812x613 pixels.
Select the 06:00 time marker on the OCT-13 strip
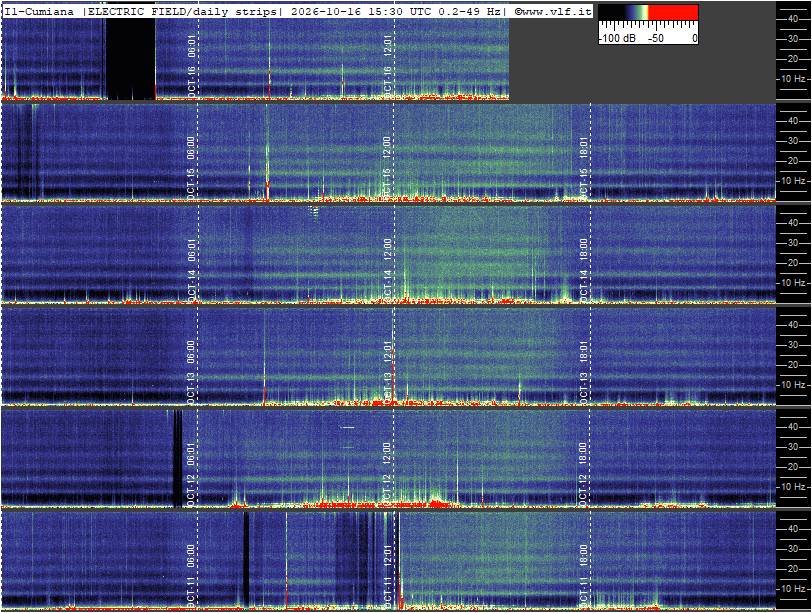point(191,351)
